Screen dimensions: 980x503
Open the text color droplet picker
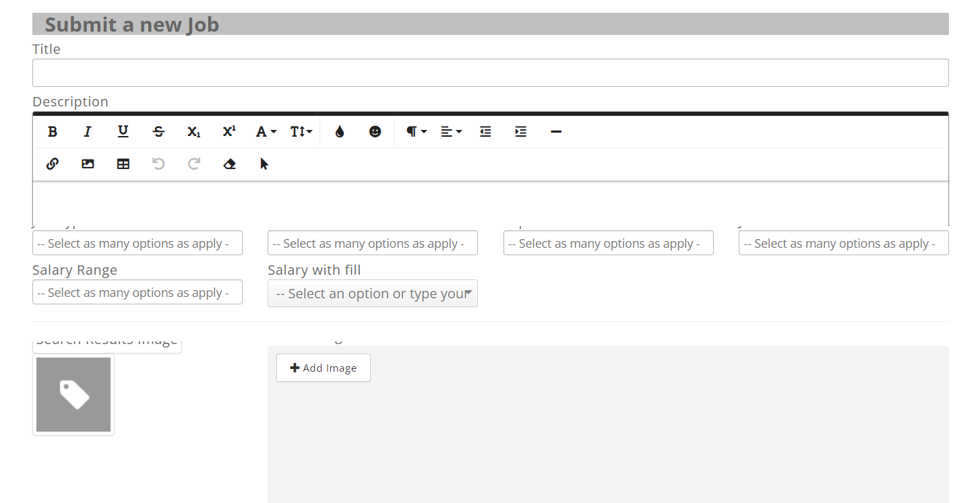340,132
